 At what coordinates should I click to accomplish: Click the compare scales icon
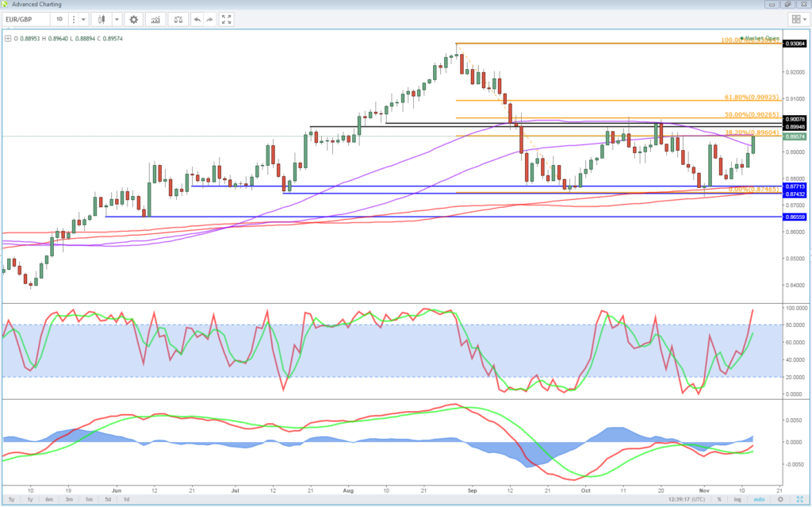coord(178,19)
